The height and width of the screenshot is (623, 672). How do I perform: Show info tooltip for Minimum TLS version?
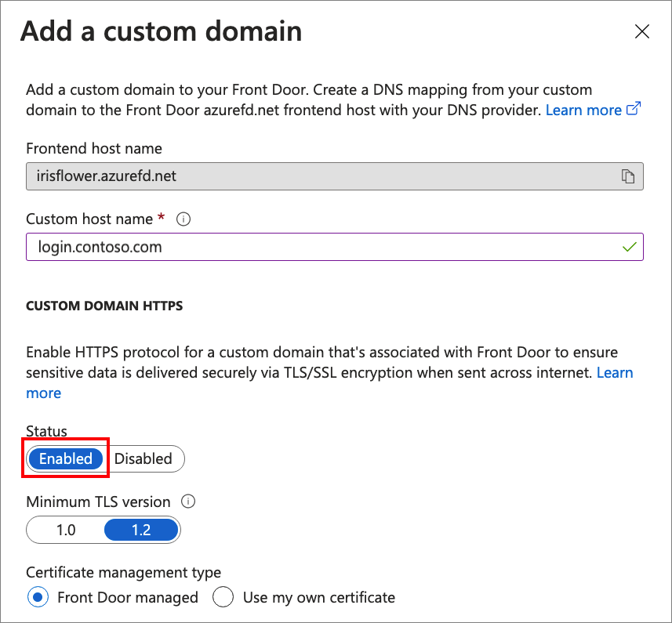click(188, 502)
